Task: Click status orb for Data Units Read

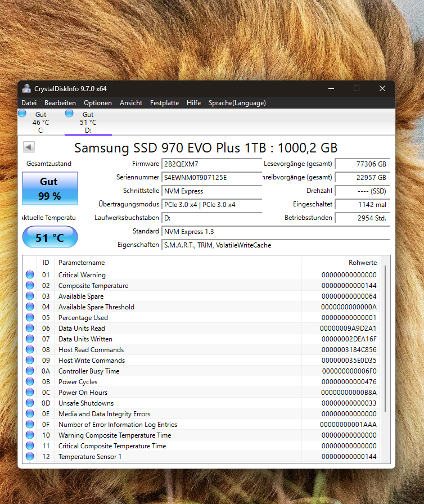Action: pyautogui.click(x=30, y=328)
